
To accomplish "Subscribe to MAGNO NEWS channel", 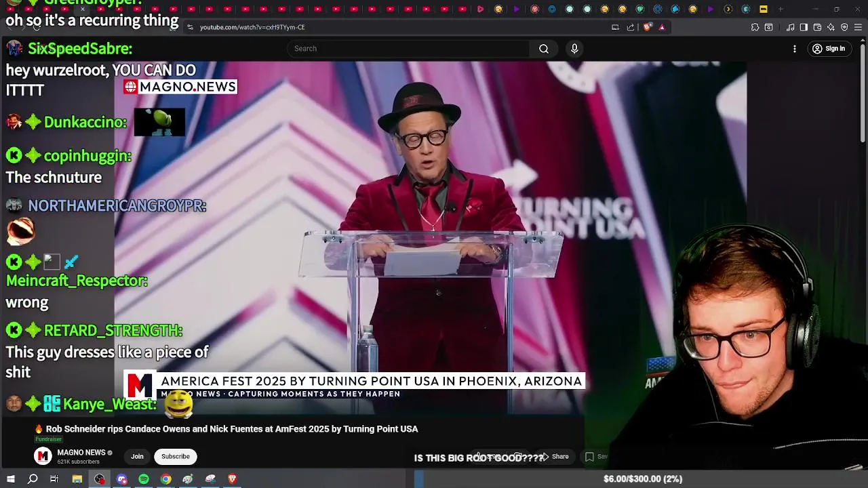I will click(x=176, y=457).
